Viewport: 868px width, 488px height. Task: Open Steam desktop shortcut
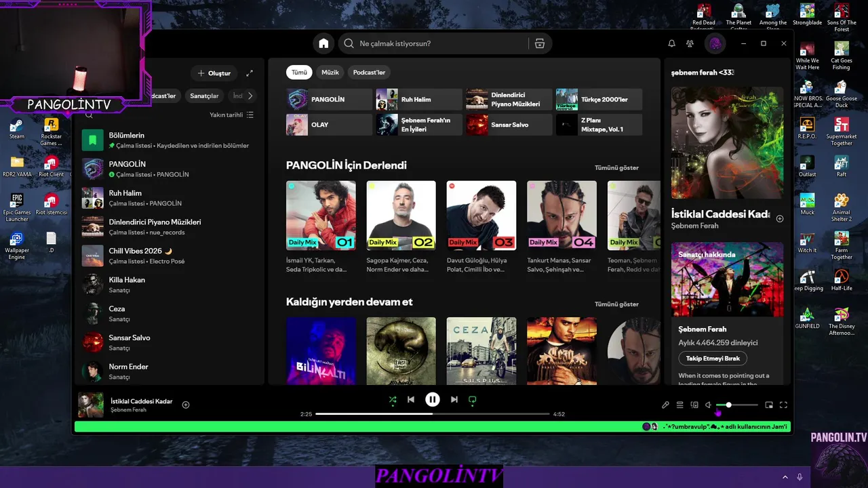[x=17, y=129]
